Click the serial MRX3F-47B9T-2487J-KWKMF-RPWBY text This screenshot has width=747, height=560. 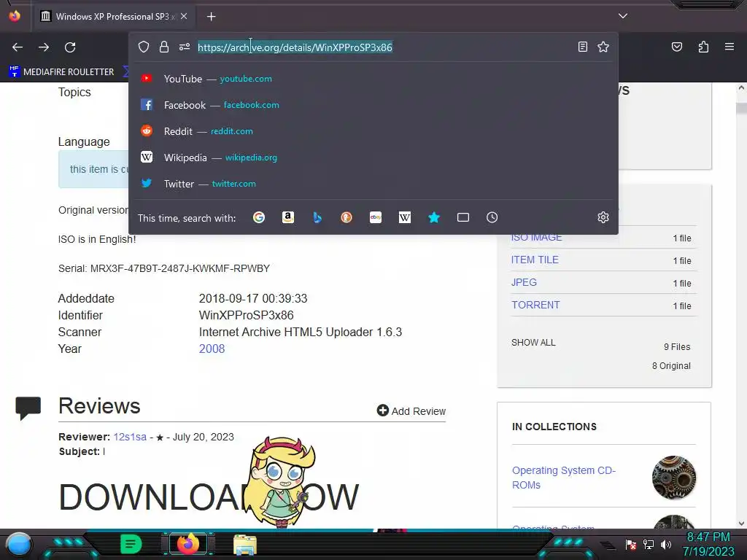point(180,268)
